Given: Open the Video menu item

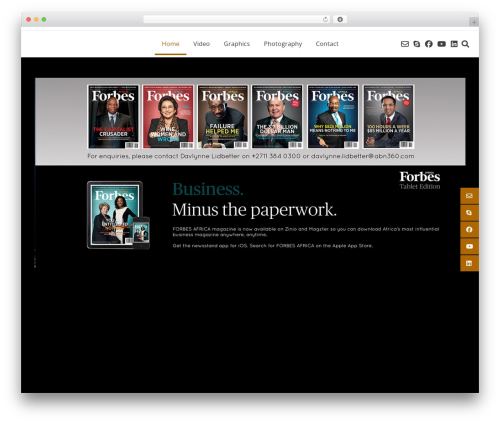Looking at the screenshot, I should pyautogui.click(x=201, y=44).
